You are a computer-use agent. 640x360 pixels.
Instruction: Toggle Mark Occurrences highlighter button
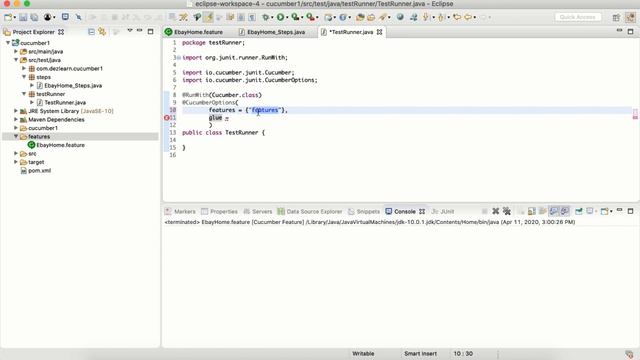(x=209, y=17)
